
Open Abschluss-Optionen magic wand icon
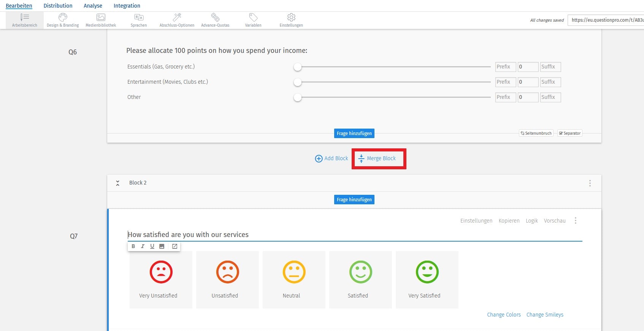[177, 17]
